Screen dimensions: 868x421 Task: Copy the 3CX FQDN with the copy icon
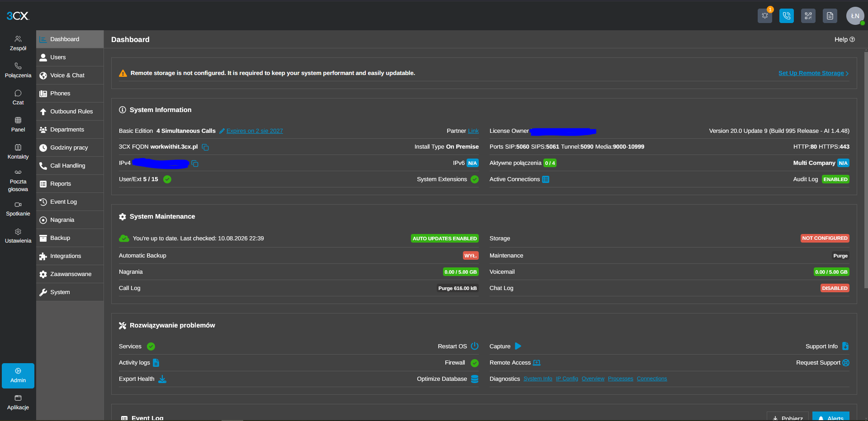[x=205, y=147]
